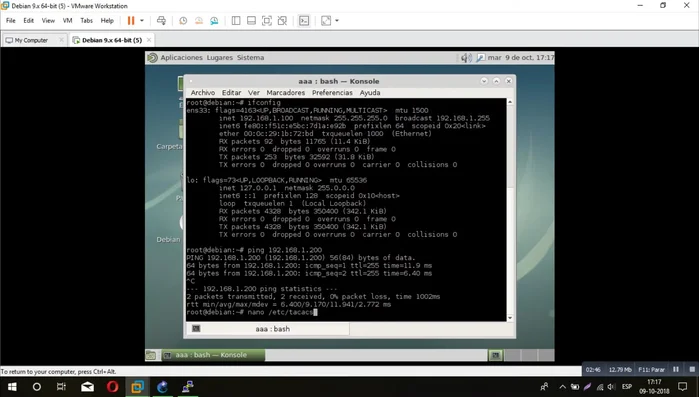Open Konsole's Ver menu
The height and width of the screenshot is (397, 699).
[254, 93]
